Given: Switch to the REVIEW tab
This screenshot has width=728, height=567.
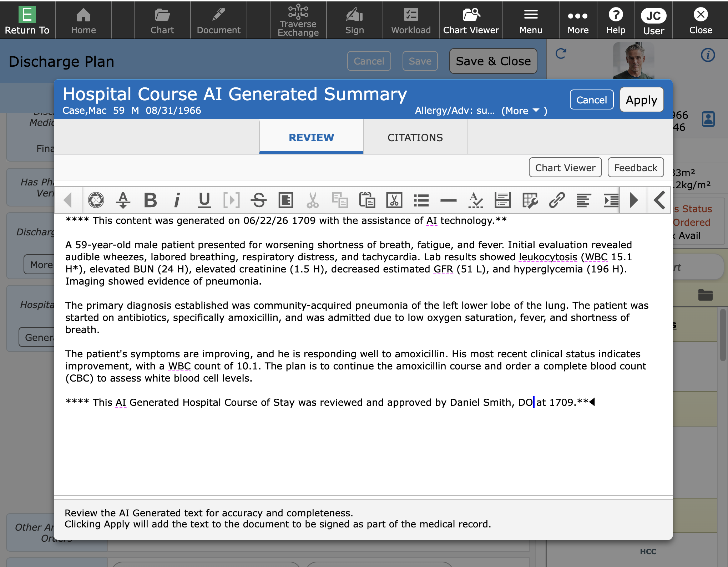Looking at the screenshot, I should 311,137.
